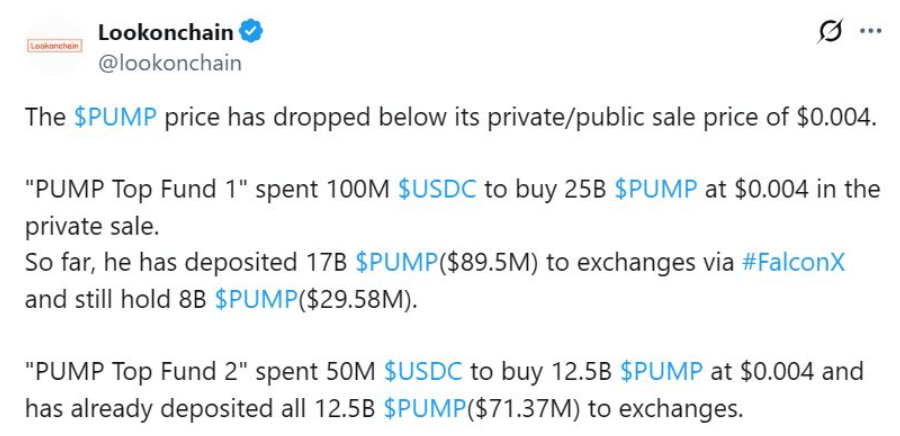Viewport: 900px width, 436px height.
Task: Click the blue verified badge
Action: point(252,31)
